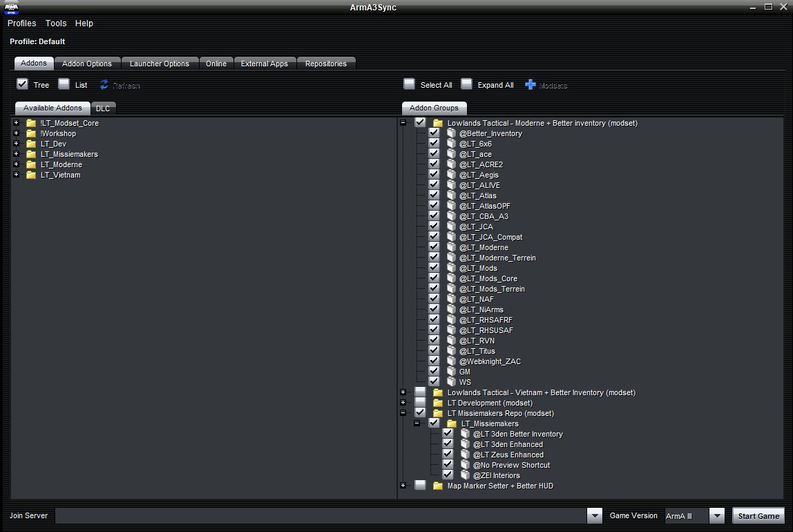
Task: Click the Lowlands Tactical Moderne modset folder icon
Action: (438, 123)
